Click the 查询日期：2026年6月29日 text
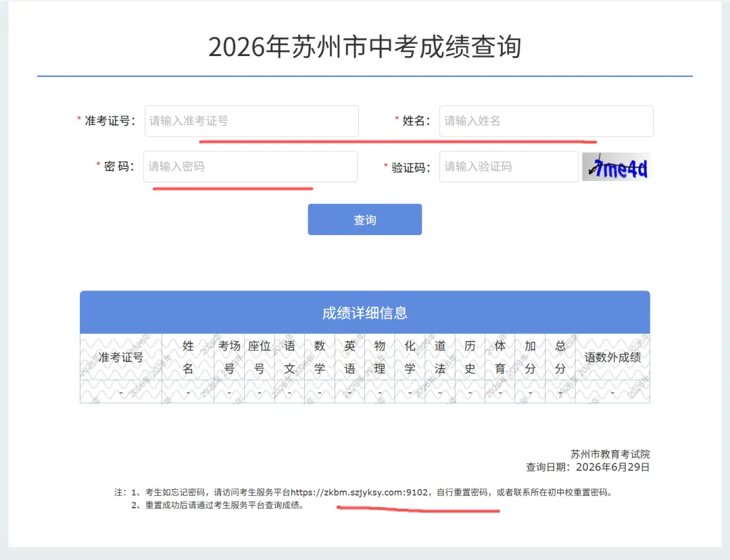Viewport: 730px width, 560px height. point(587,467)
